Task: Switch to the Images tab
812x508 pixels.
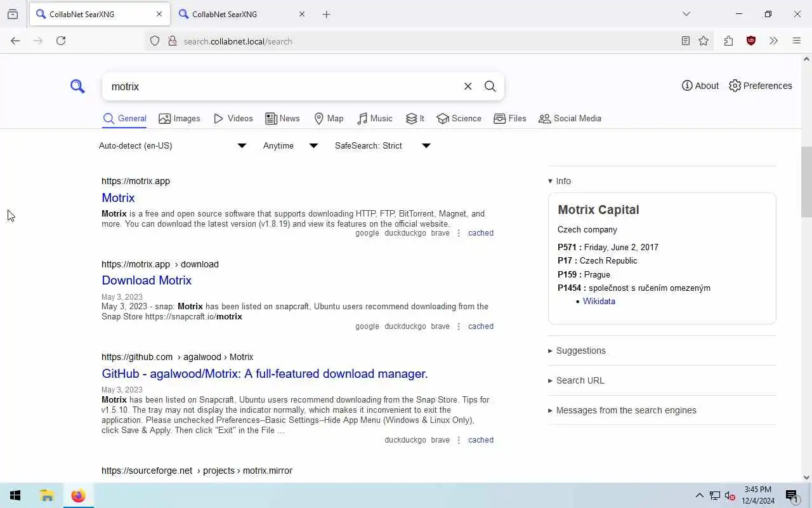Action: (x=179, y=118)
